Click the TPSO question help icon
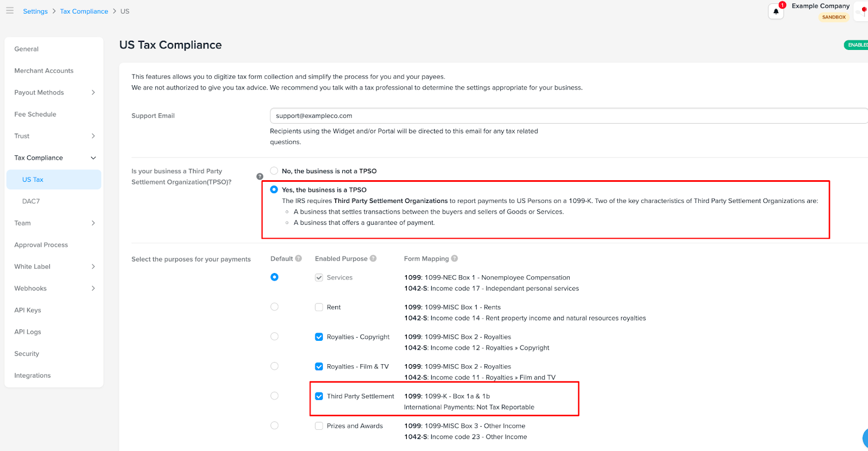Viewport: 868px width, 451px height. pos(260,176)
